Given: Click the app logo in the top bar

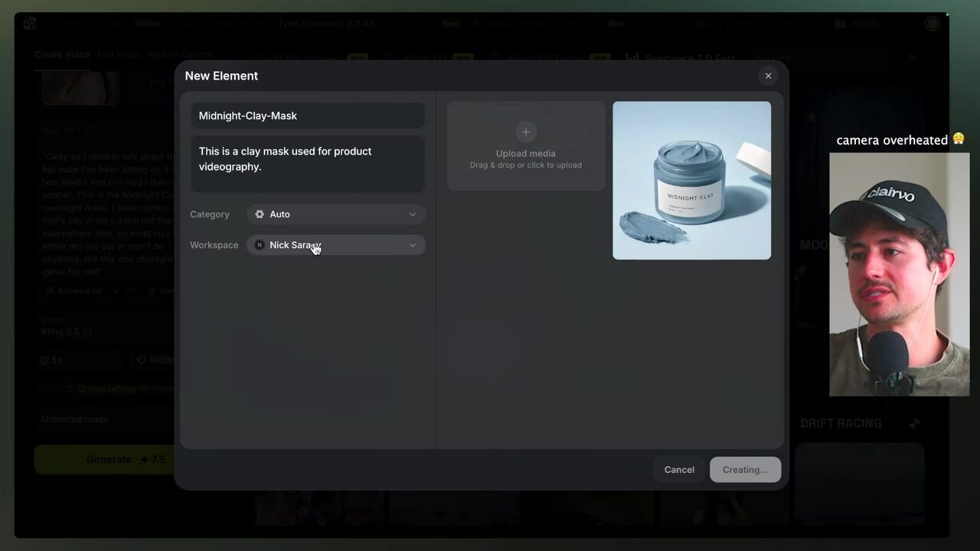Looking at the screenshot, I should [x=30, y=23].
